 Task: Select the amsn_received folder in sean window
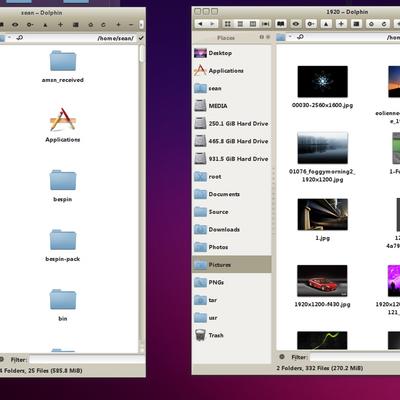63,61
